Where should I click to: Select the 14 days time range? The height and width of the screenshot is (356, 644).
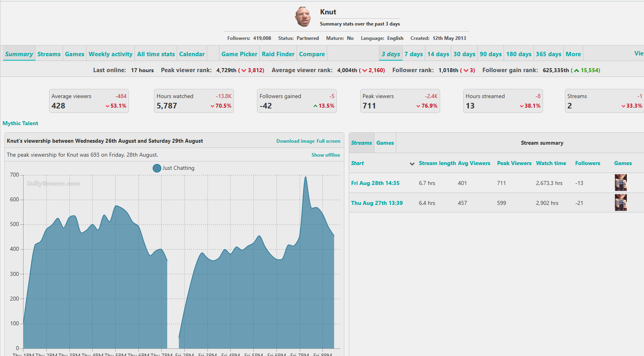(x=438, y=54)
